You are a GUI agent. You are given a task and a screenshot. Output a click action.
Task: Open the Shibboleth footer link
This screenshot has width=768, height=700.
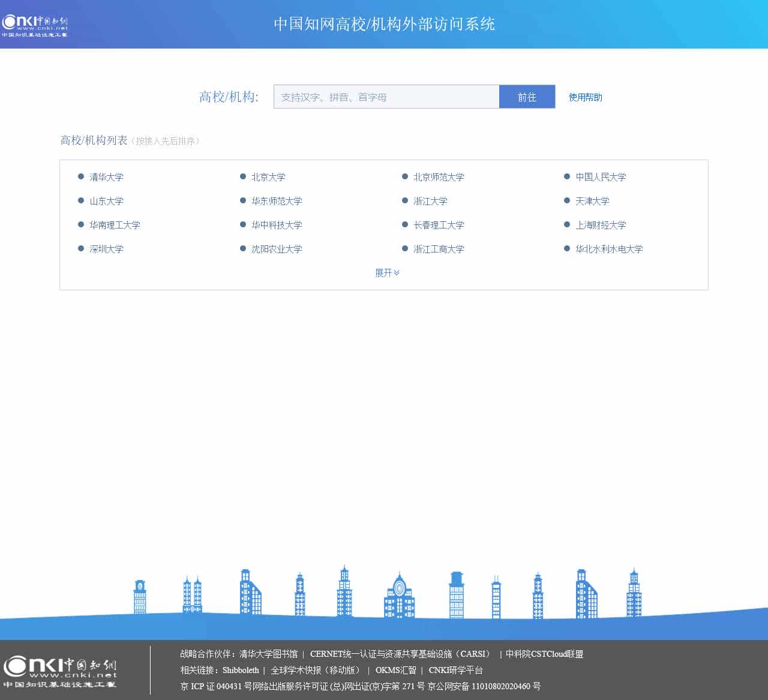click(x=241, y=670)
